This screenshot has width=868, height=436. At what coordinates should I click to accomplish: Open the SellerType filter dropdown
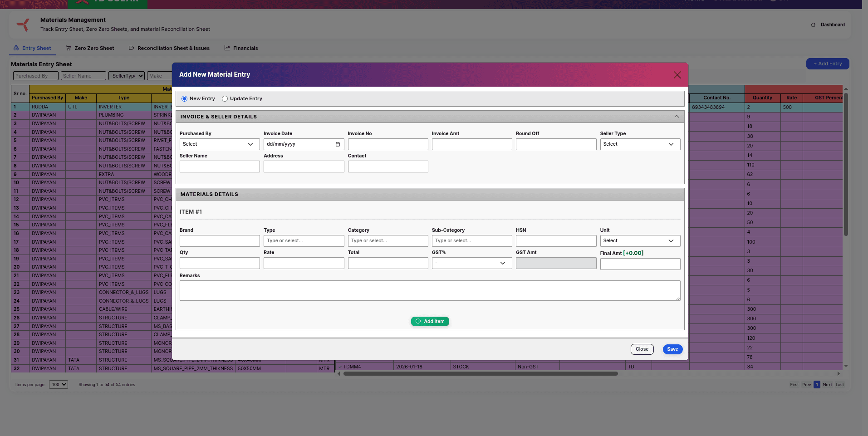coord(127,76)
